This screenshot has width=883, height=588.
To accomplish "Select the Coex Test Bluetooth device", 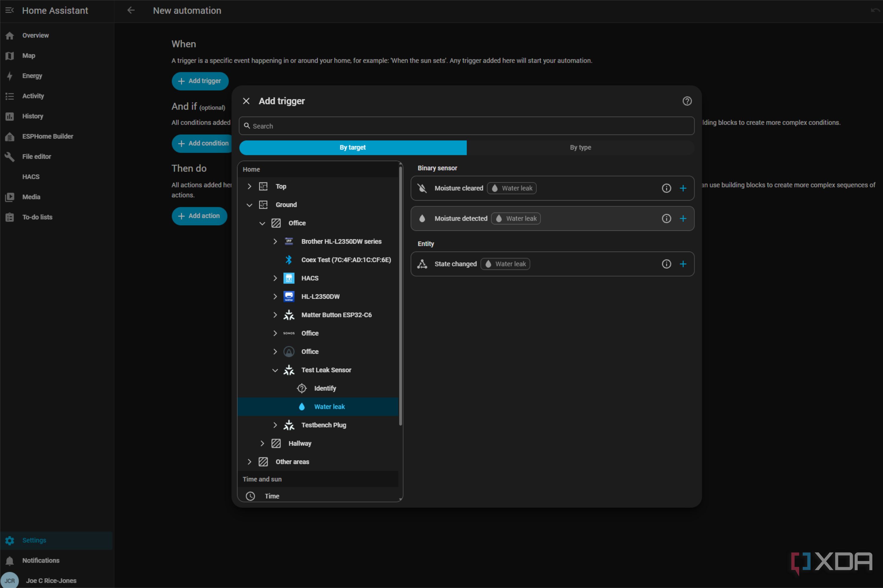I will point(318,260).
